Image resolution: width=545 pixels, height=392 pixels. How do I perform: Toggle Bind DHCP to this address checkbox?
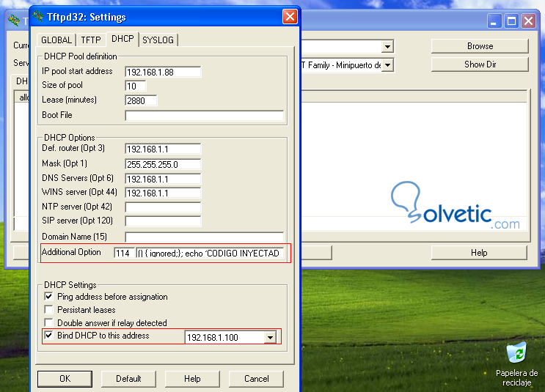tap(48, 336)
